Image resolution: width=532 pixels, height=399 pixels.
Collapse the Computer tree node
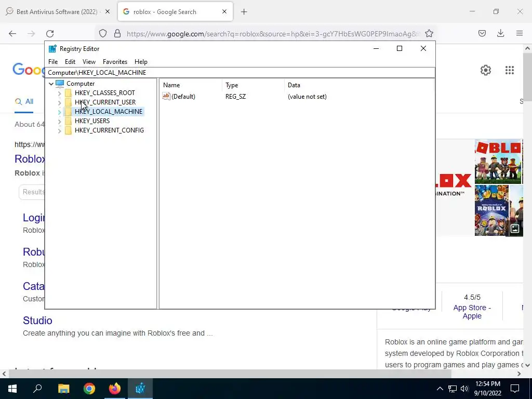click(x=51, y=84)
